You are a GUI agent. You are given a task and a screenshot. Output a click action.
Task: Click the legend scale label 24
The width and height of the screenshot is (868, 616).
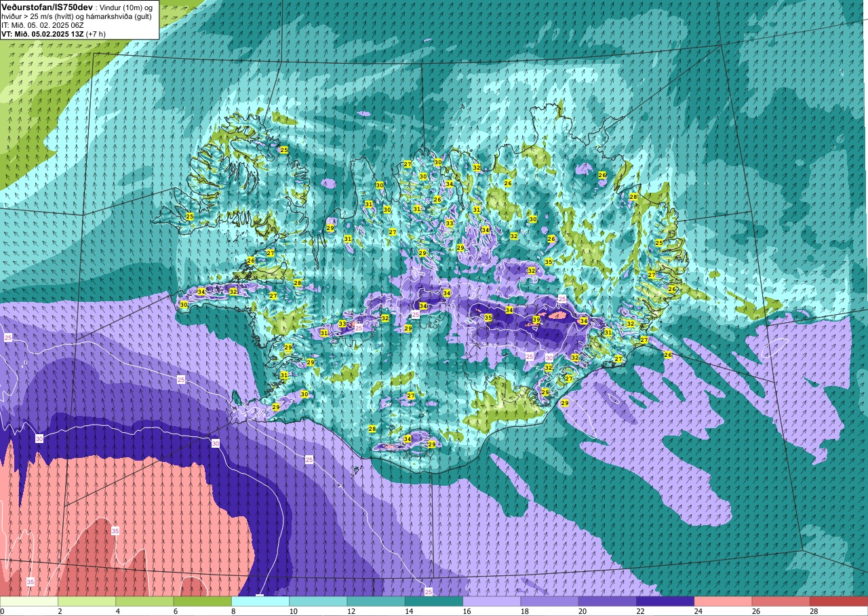click(x=697, y=611)
